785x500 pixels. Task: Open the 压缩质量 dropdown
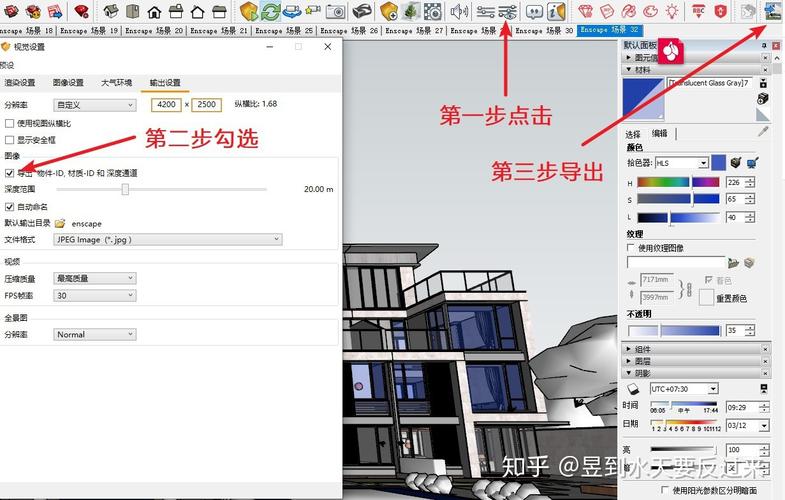[95, 278]
